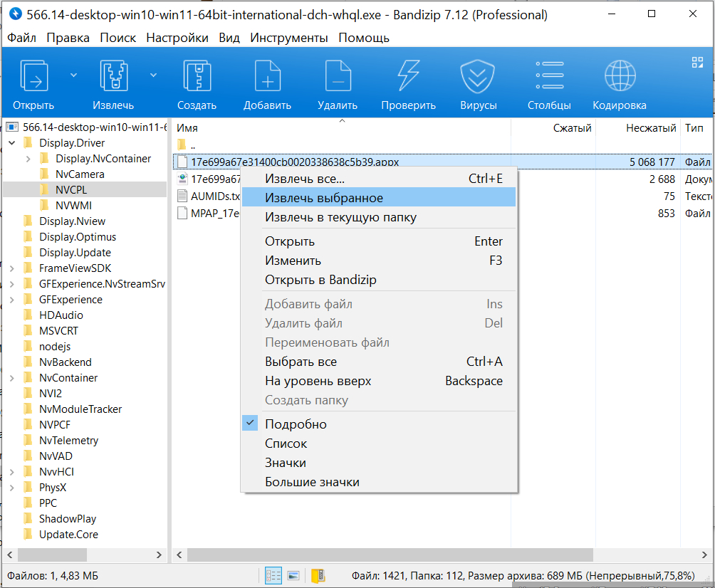The width and height of the screenshot is (715, 588).
Task: Click the tree panel horizontal scrollbar thumb
Action: tap(52, 555)
